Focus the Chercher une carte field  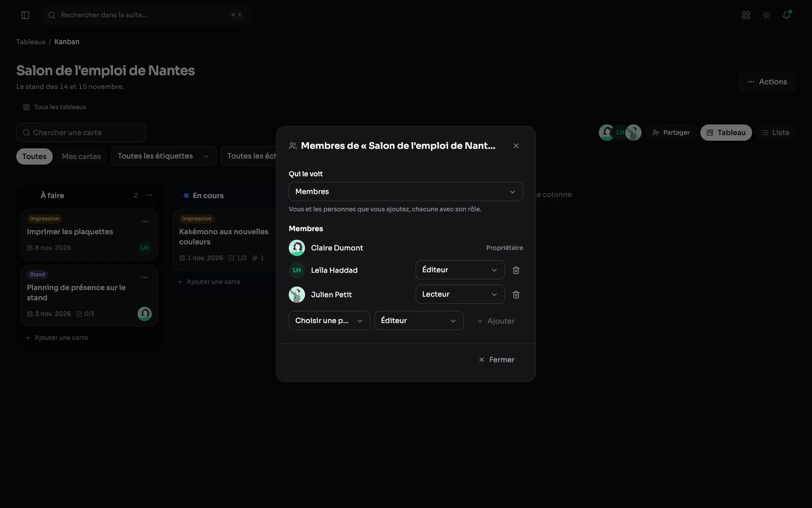(81, 133)
